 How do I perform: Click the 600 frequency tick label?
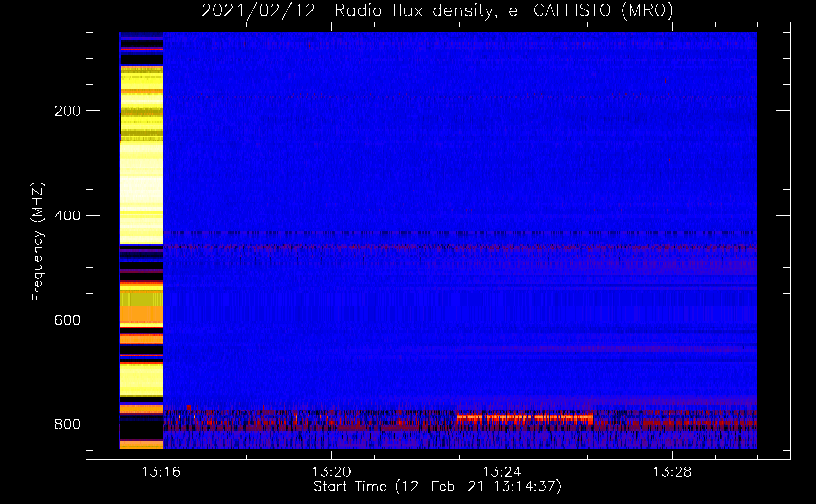coord(68,321)
